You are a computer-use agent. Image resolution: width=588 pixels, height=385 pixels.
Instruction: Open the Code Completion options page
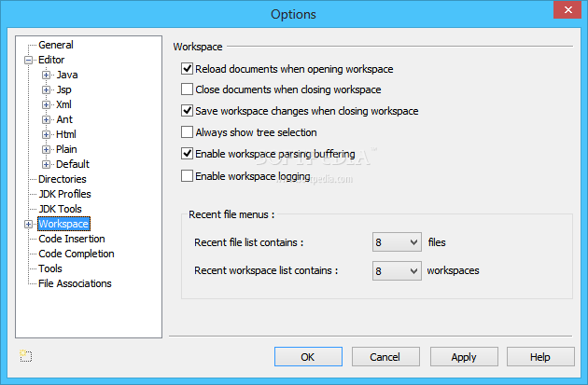pos(77,254)
